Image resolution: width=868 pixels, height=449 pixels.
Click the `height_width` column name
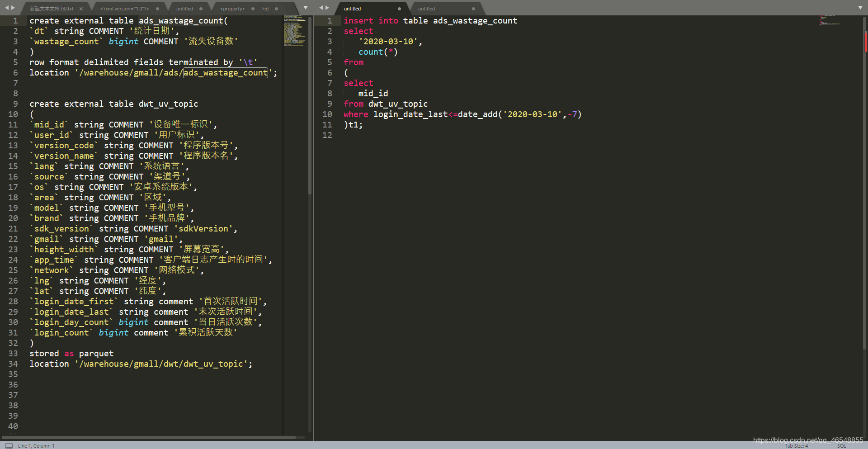[64, 250]
